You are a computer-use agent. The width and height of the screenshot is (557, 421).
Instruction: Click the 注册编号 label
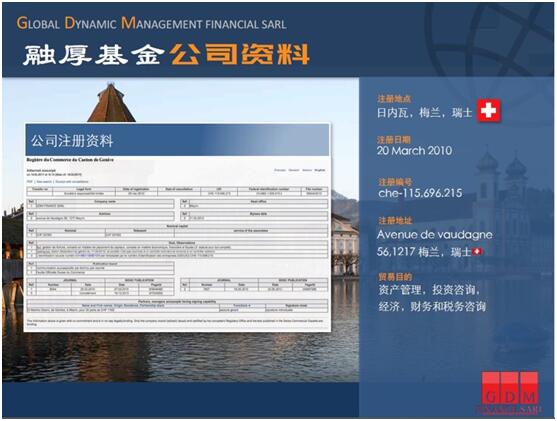tap(395, 182)
